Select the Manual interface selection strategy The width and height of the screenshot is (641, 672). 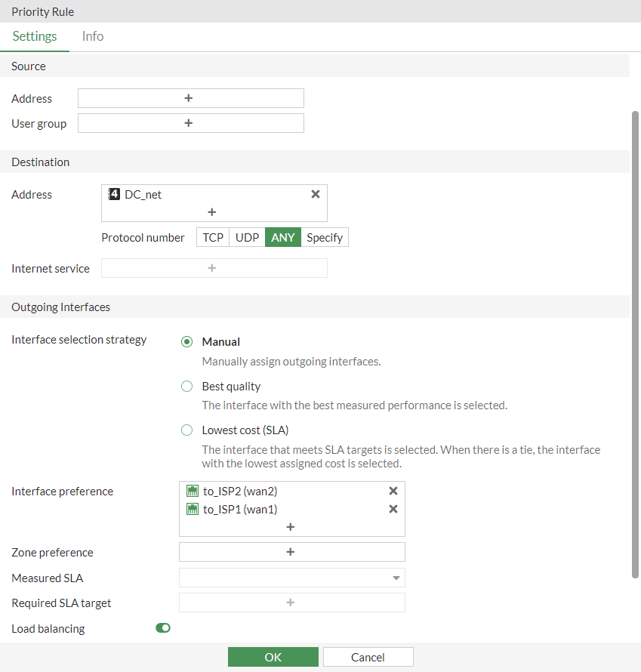click(187, 342)
